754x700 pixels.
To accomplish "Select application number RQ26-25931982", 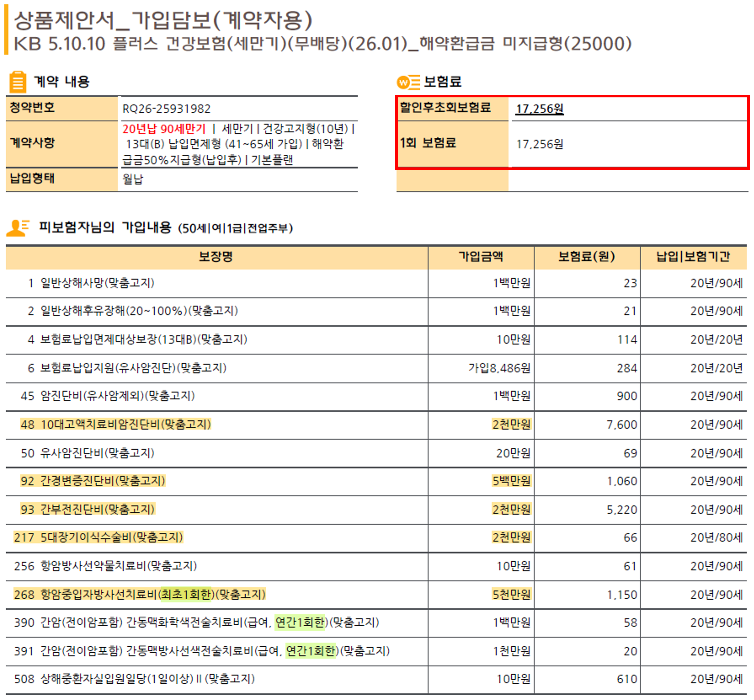I will pyautogui.click(x=166, y=109).
